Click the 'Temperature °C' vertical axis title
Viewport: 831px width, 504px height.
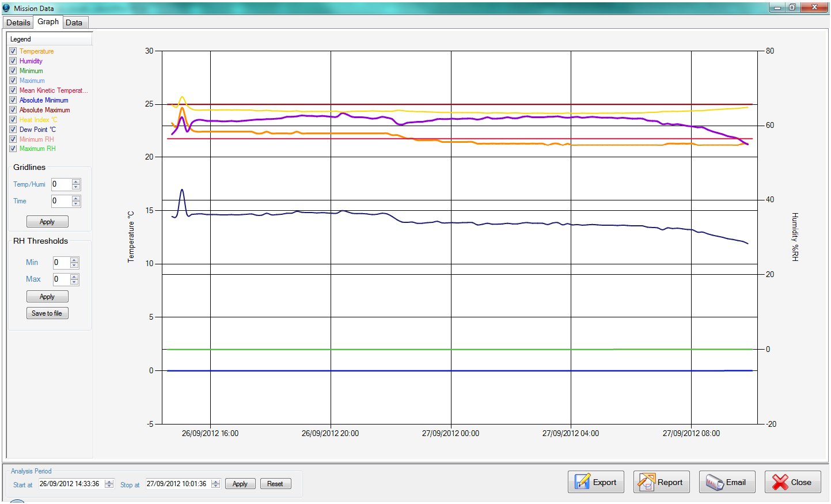pyautogui.click(x=131, y=237)
